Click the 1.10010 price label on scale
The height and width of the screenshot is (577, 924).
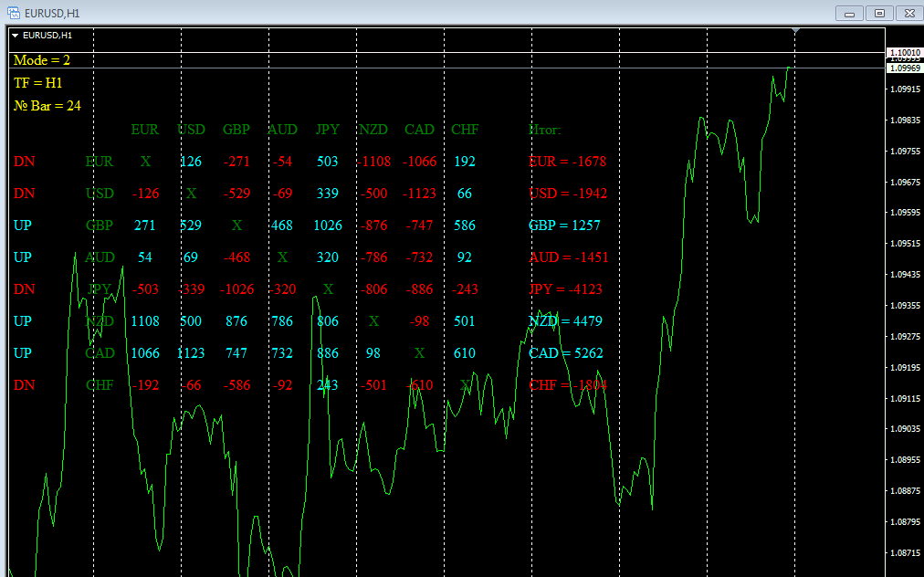905,52
